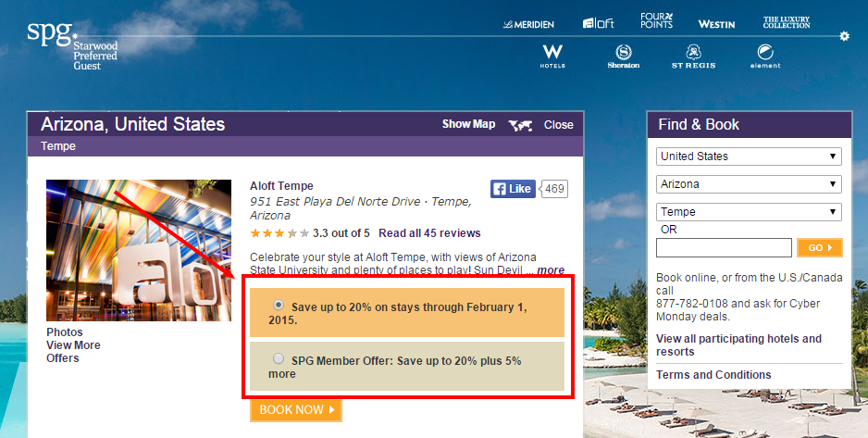
Task: Open the W Hotels brand icon
Action: tap(552, 56)
